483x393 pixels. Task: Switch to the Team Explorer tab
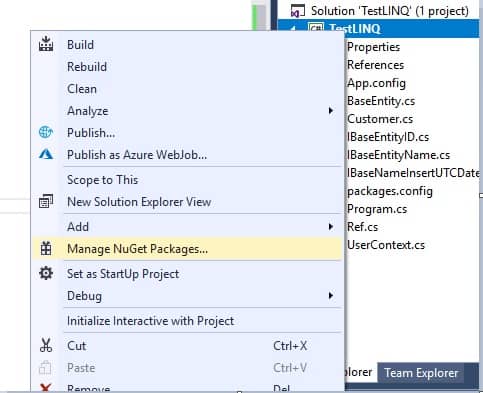click(x=421, y=373)
